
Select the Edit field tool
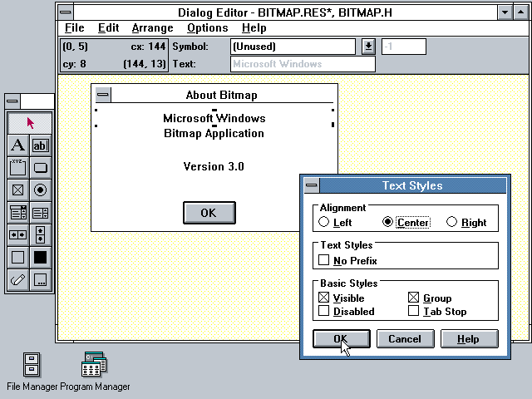(x=41, y=145)
